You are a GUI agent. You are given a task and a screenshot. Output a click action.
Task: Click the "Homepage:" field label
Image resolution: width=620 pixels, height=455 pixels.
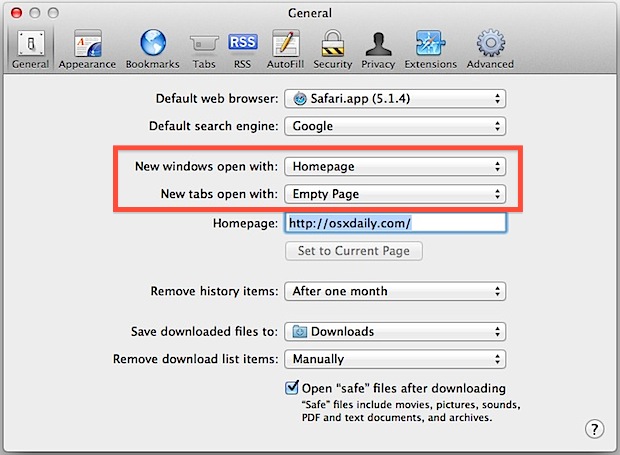245,223
